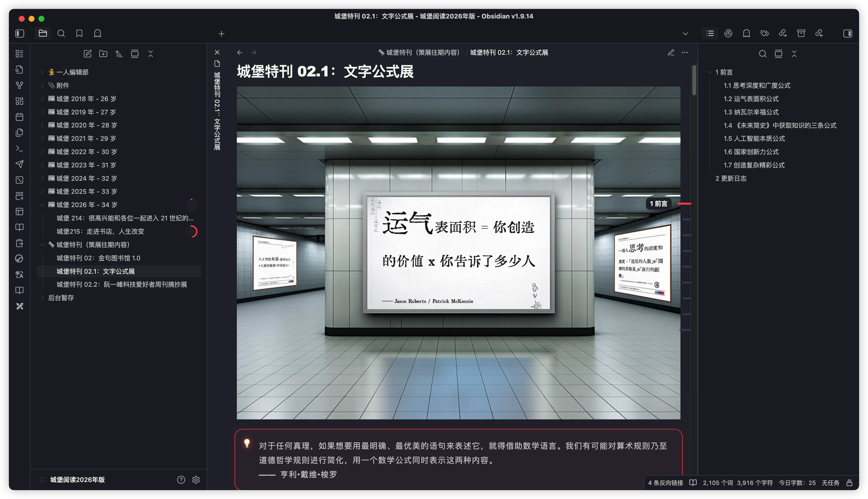
Task: Open the outline tab in right sidebar
Action: click(710, 33)
